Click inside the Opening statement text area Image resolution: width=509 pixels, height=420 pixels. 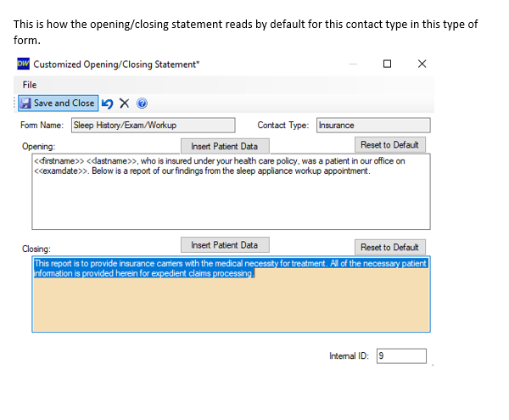(231, 192)
